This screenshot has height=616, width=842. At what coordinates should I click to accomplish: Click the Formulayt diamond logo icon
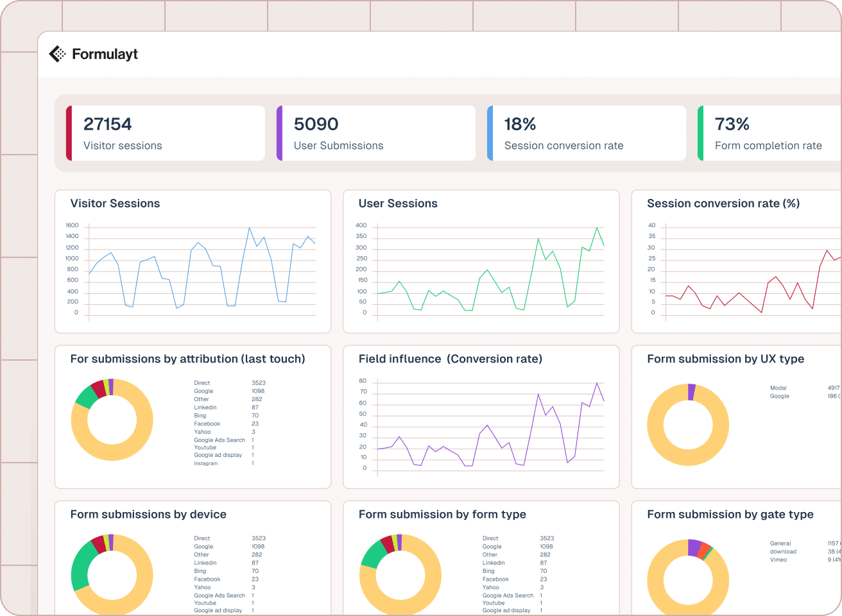click(x=58, y=54)
